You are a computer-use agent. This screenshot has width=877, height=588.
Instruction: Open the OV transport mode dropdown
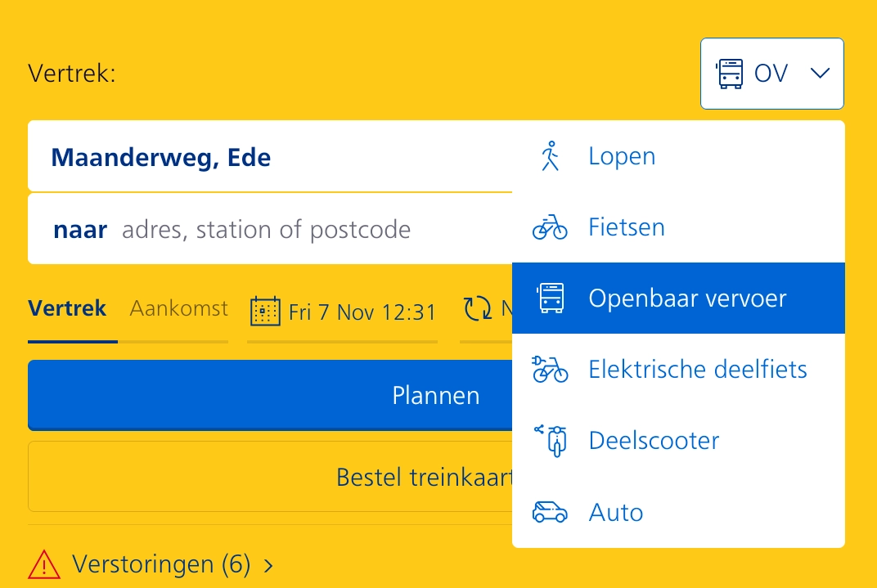tap(771, 74)
